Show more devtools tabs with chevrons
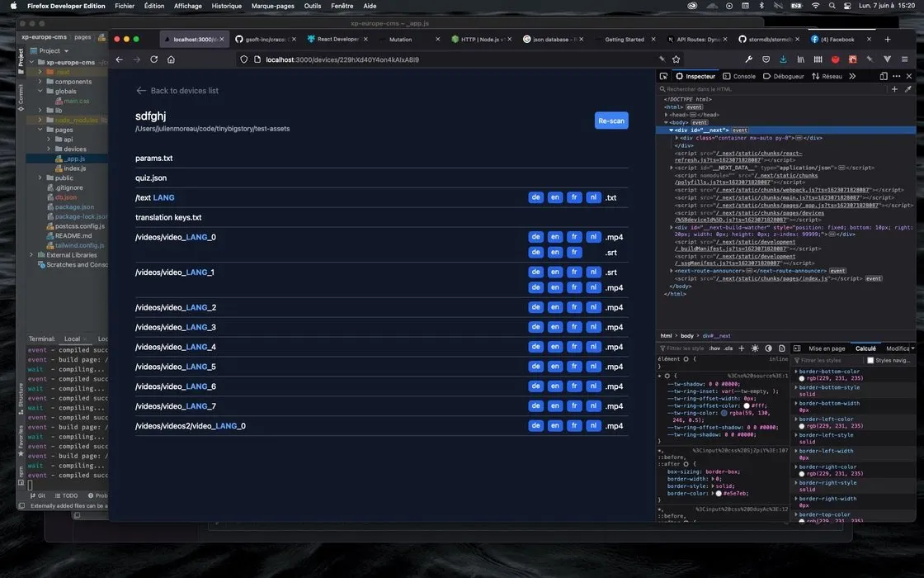The image size is (924, 578). [x=852, y=76]
